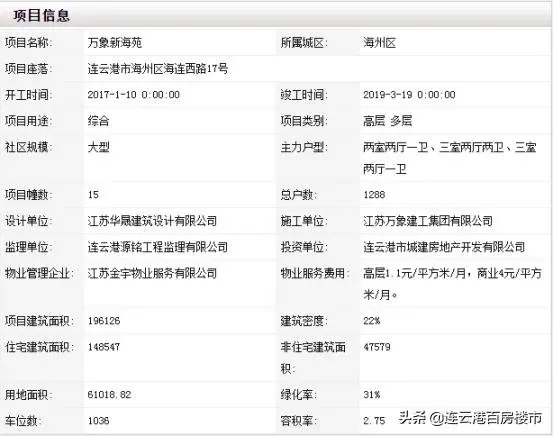Screen dimensions: 554x437
Task: Click the 物业管理企业 label
Action: tap(39, 273)
